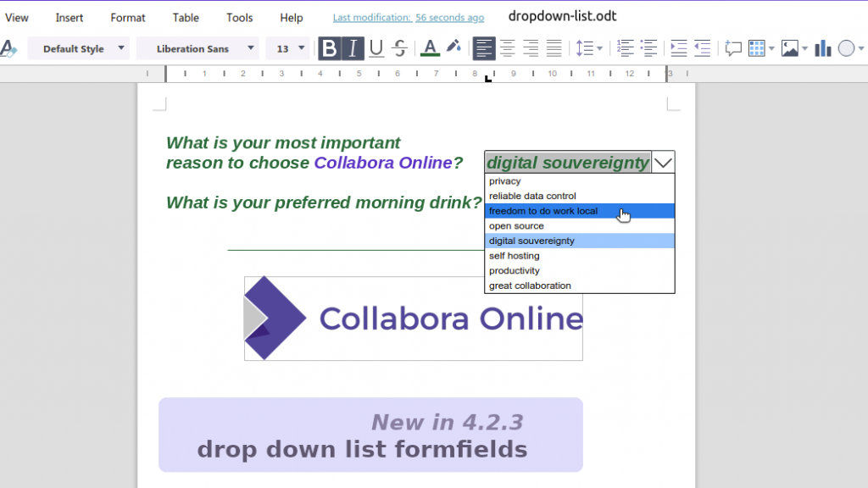Choose open source from the list

pos(580,225)
